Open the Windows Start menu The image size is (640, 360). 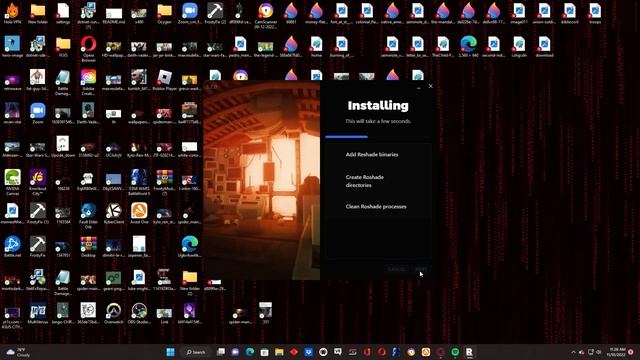pyautogui.click(x=171, y=352)
